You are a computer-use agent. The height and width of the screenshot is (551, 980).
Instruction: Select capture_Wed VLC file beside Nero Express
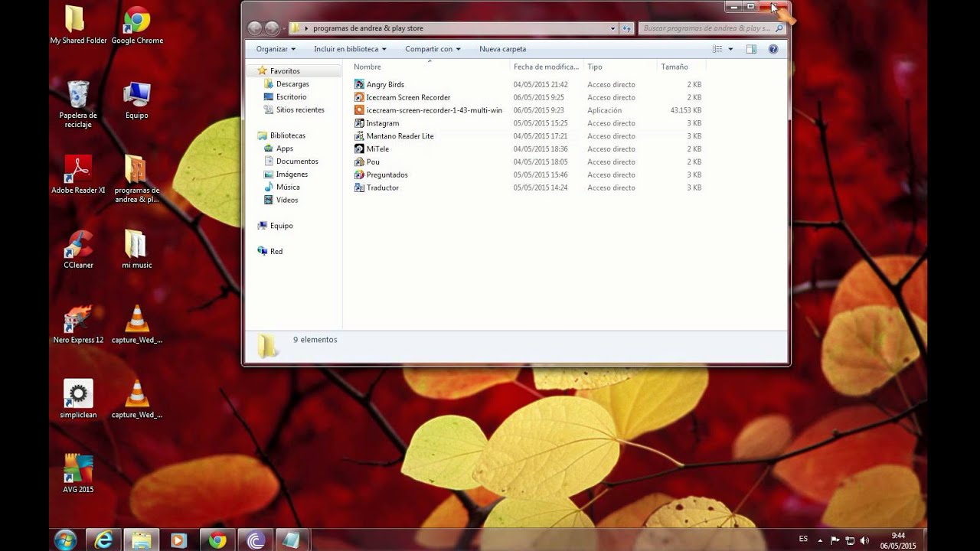point(137,324)
